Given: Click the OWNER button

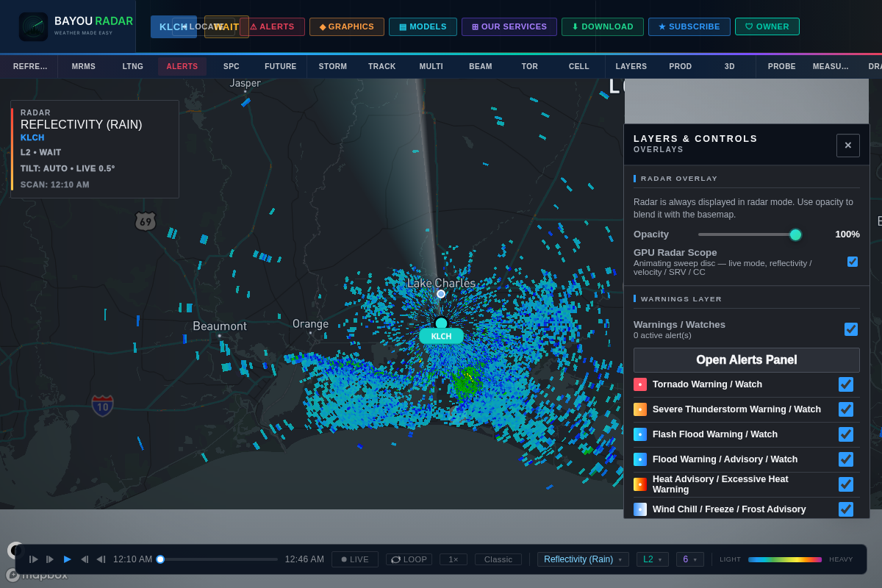Looking at the screenshot, I should click(x=767, y=26).
